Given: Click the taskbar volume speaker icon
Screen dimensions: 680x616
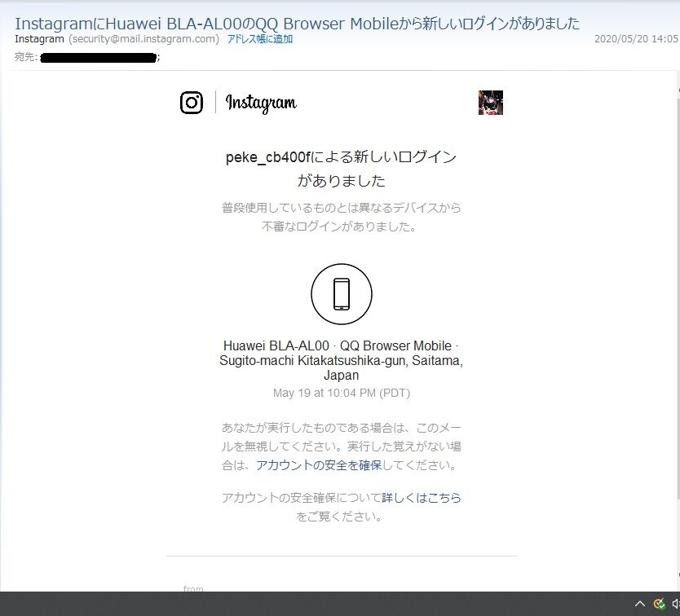Looking at the screenshot, I should (x=676, y=604).
